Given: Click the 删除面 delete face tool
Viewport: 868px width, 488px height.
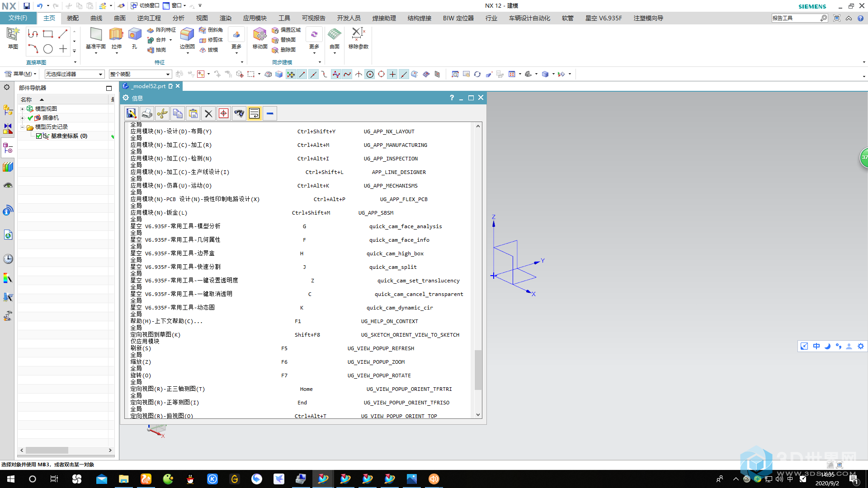Looking at the screenshot, I should [x=283, y=50].
